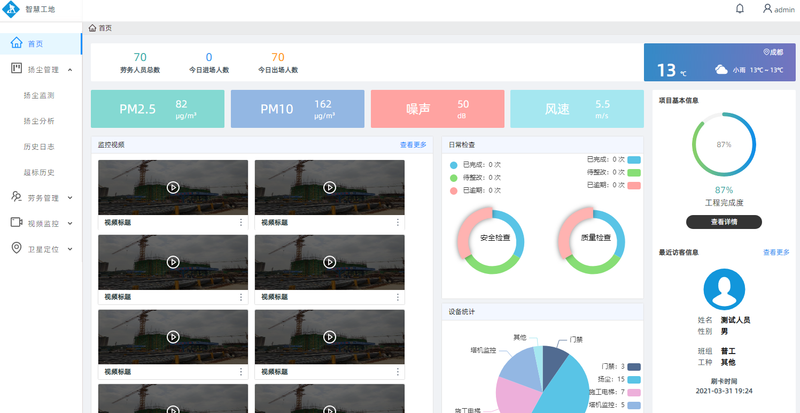Click the home icon in the breadcrumb

click(x=92, y=28)
